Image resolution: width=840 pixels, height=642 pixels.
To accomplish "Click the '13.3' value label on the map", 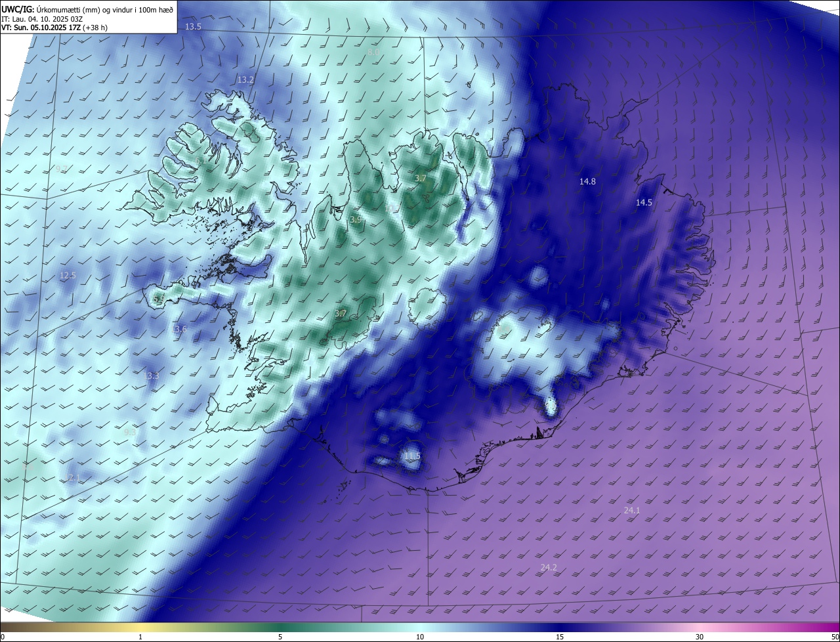I will click(152, 375).
